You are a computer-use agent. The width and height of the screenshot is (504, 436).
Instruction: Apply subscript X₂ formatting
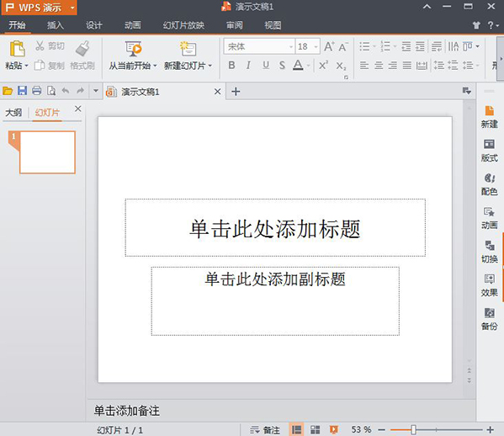[341, 66]
